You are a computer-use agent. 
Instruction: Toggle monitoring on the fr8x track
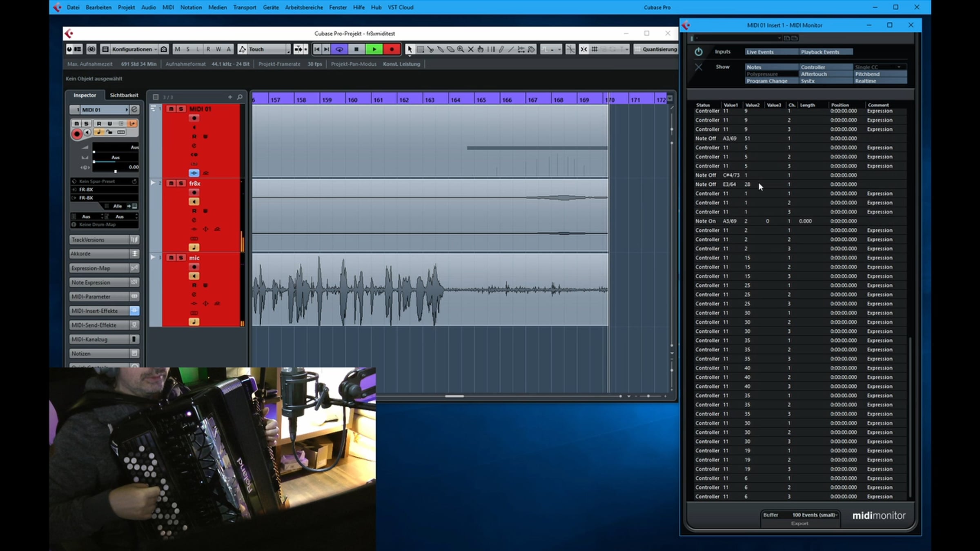pos(194,202)
